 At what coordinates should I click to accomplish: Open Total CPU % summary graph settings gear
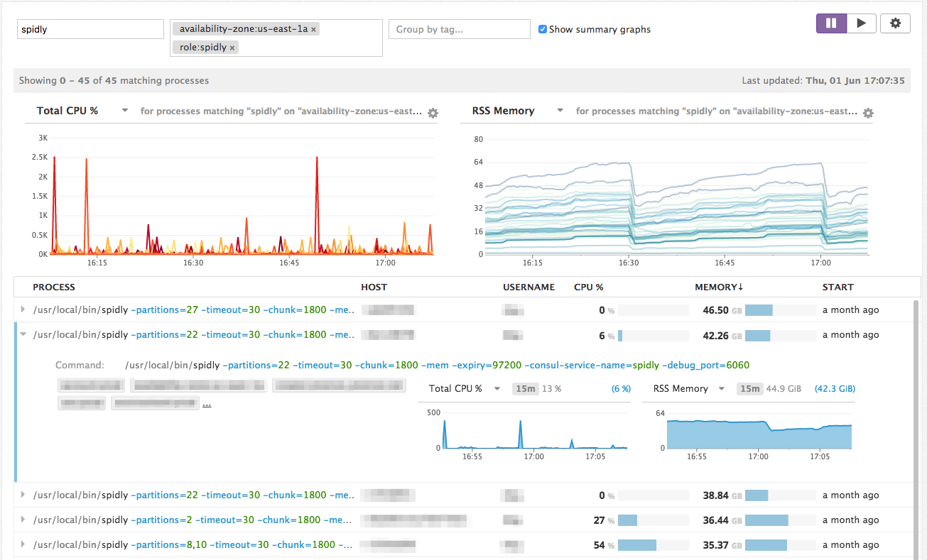[433, 114]
